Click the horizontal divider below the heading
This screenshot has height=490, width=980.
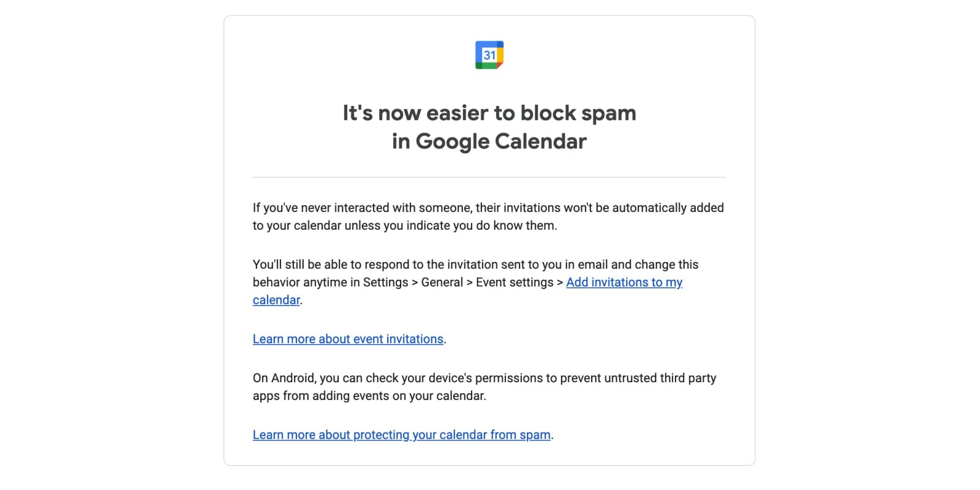pyautogui.click(x=489, y=178)
